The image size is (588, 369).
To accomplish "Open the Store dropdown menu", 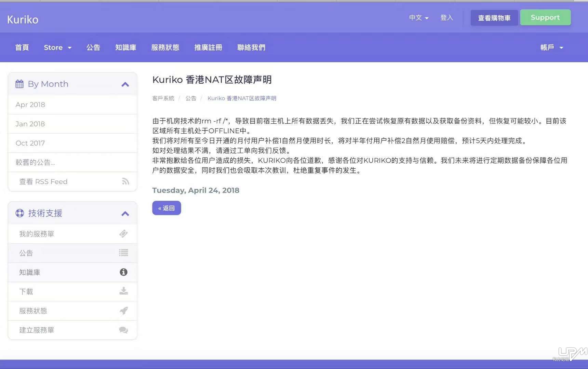I will click(x=57, y=47).
